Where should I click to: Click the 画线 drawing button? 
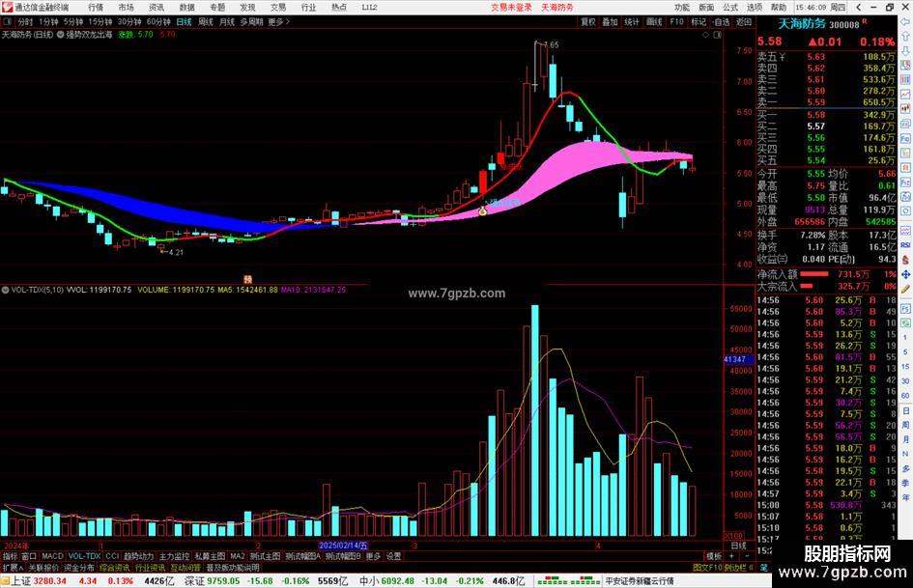[654, 21]
